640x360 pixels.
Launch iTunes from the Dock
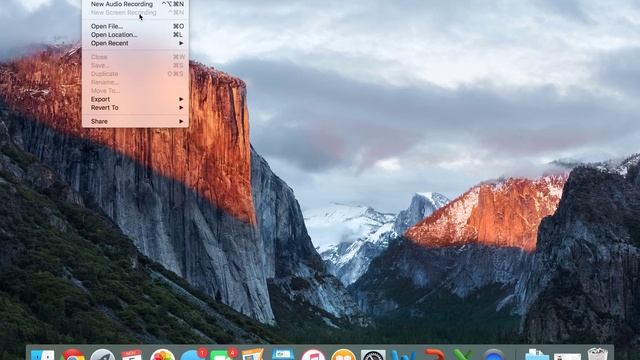coord(313,355)
